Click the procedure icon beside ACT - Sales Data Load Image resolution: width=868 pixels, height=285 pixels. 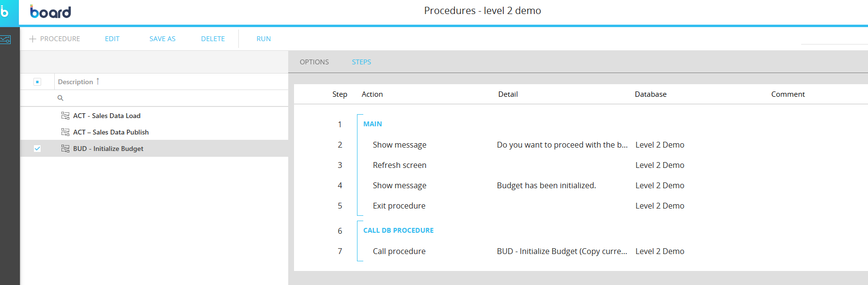65,116
